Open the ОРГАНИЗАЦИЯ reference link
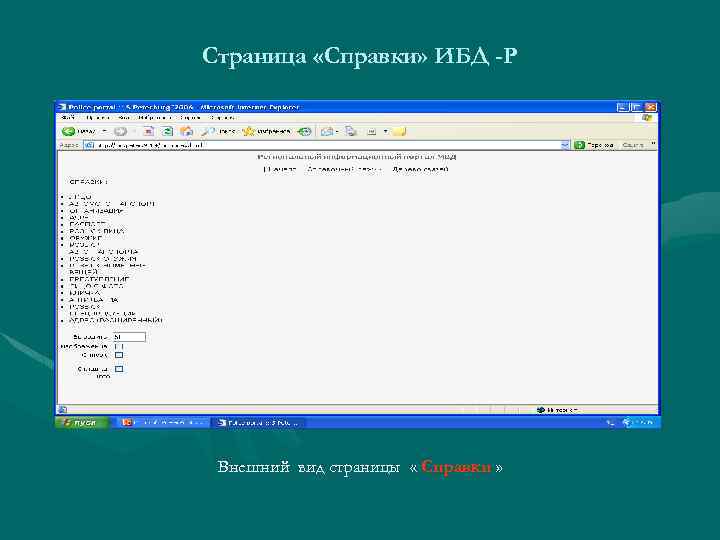 click(96, 211)
